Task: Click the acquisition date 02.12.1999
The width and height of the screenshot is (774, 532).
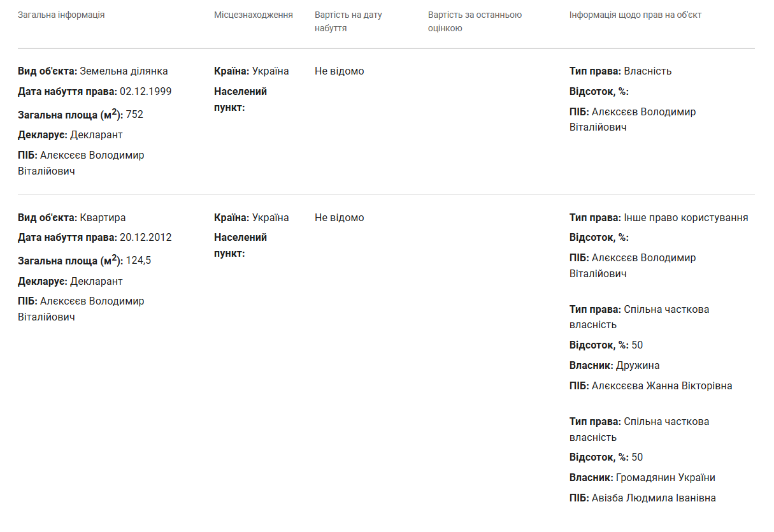Action: 145,91
